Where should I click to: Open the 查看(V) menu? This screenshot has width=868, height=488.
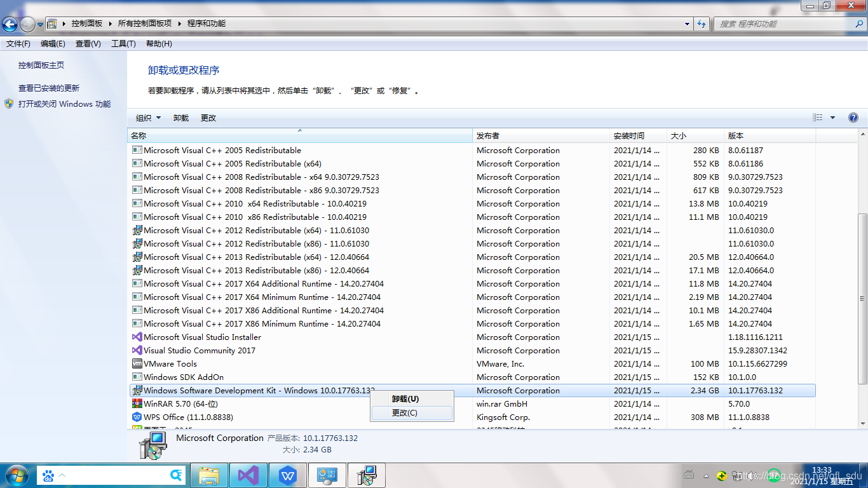tap(88, 44)
